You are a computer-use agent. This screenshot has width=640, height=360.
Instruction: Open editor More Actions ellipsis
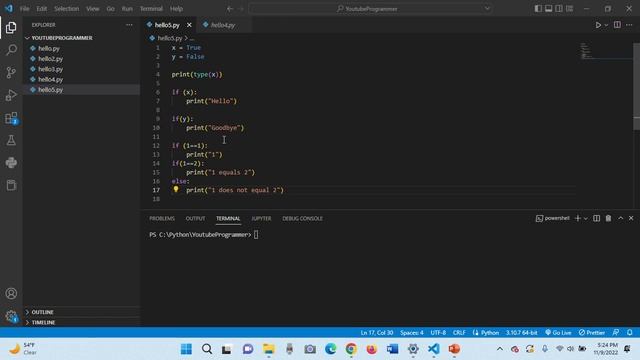click(x=629, y=25)
